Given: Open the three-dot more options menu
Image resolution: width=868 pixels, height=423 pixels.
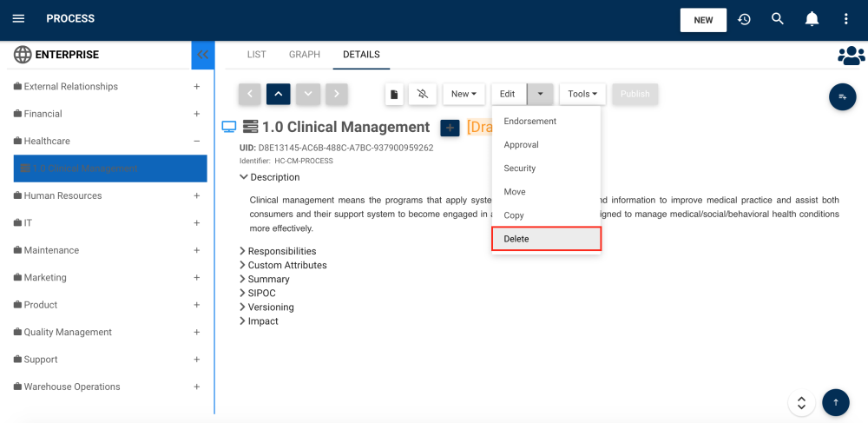Looking at the screenshot, I should [846, 19].
